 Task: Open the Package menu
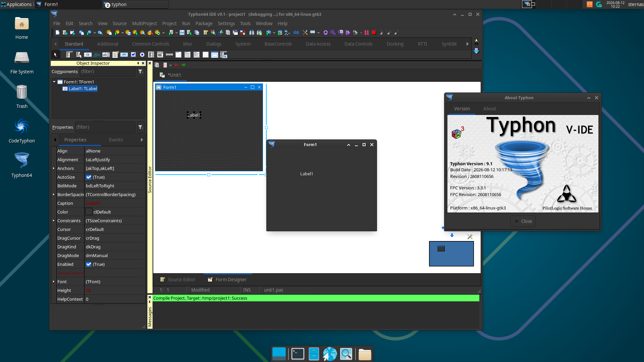click(x=204, y=23)
